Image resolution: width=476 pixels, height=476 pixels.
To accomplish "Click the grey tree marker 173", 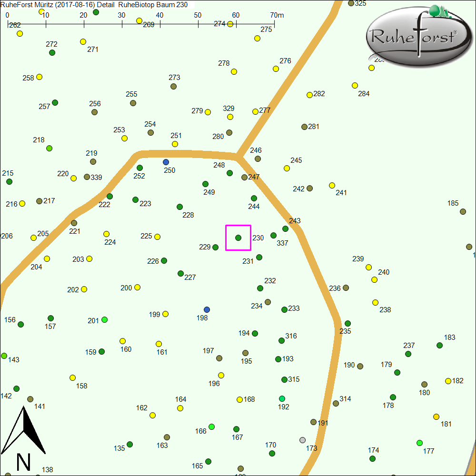I will pos(302,440).
